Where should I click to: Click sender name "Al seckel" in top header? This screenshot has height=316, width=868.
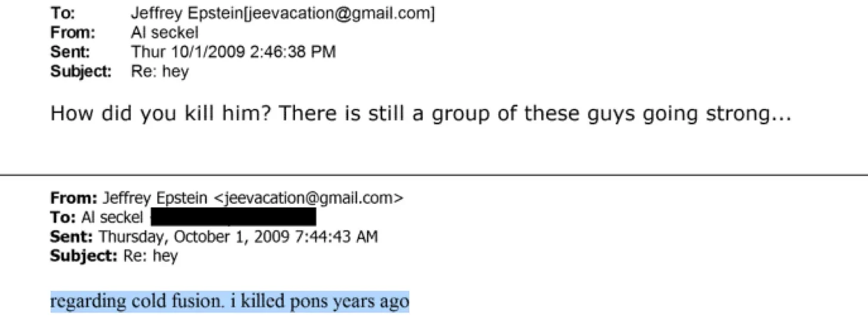coord(165,32)
